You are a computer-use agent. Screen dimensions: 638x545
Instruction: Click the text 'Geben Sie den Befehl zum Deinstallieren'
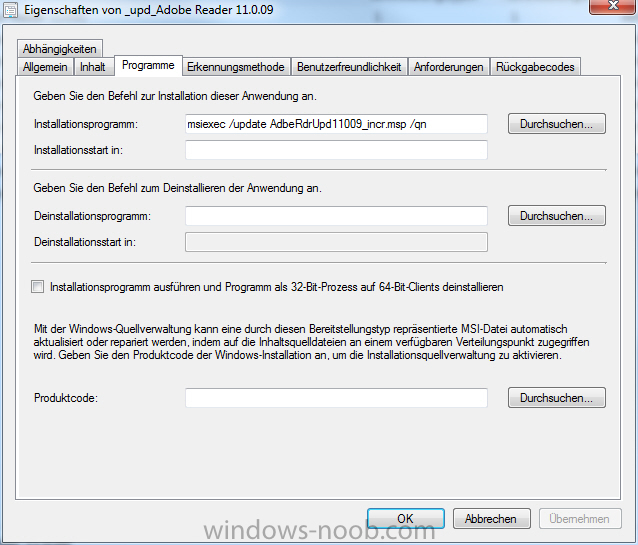tap(129, 188)
